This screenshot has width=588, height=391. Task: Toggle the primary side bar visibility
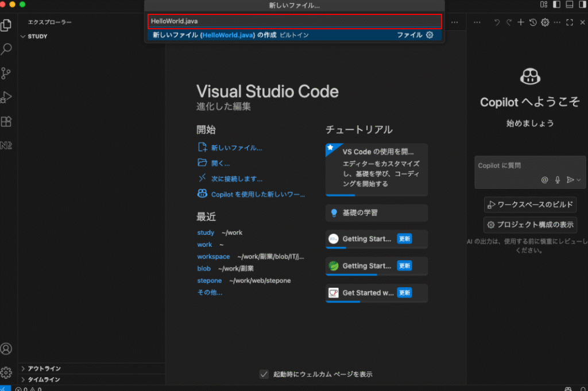[557, 5]
